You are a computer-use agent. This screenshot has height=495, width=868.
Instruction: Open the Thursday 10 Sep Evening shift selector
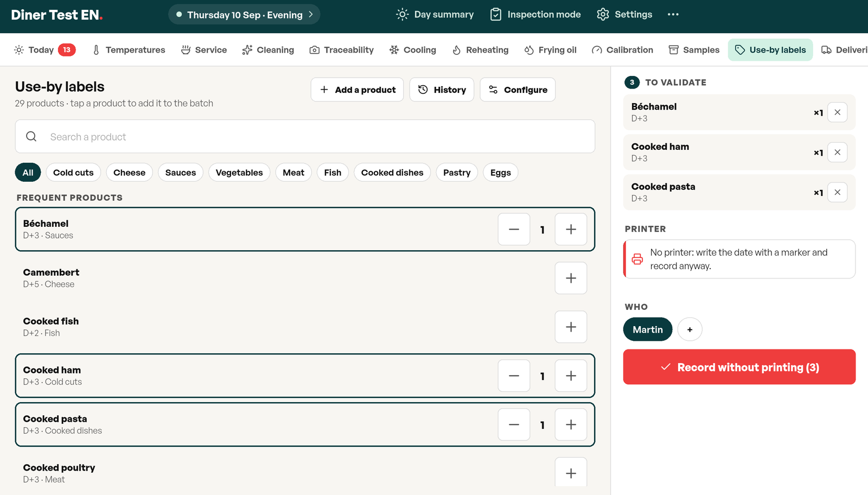coord(245,15)
